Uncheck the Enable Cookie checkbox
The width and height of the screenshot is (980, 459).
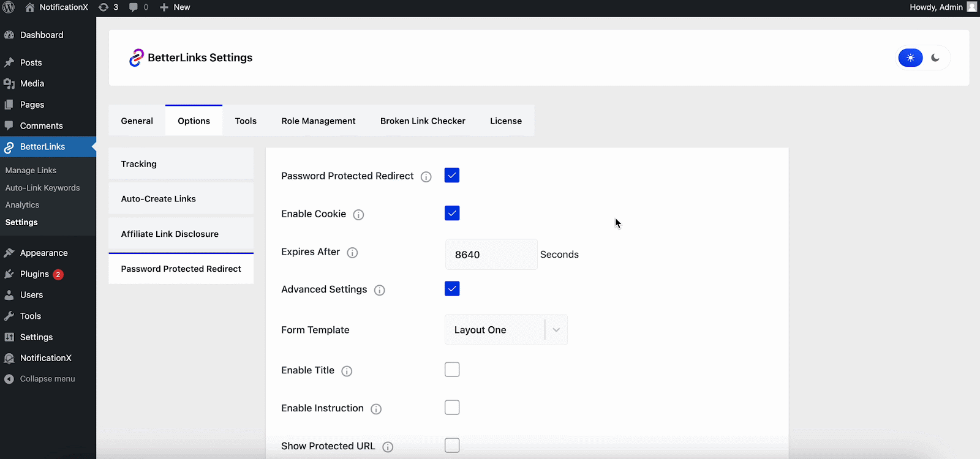pyautogui.click(x=452, y=214)
